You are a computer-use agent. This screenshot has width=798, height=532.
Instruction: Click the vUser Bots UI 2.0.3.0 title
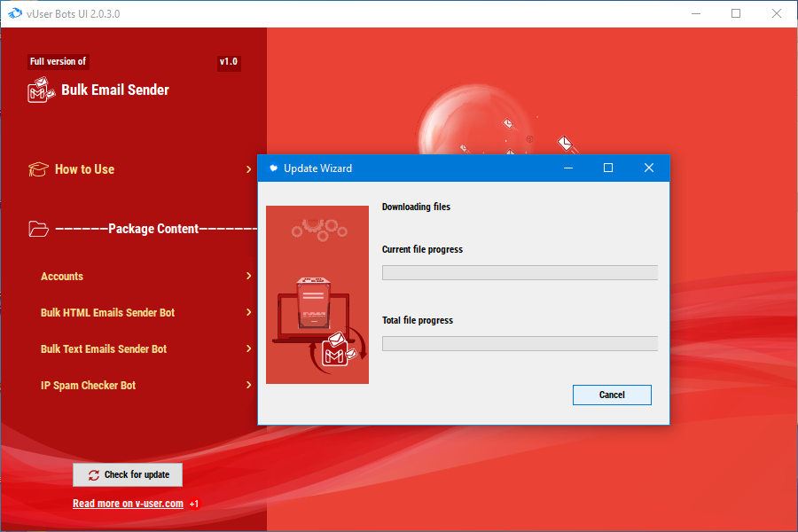coord(74,14)
